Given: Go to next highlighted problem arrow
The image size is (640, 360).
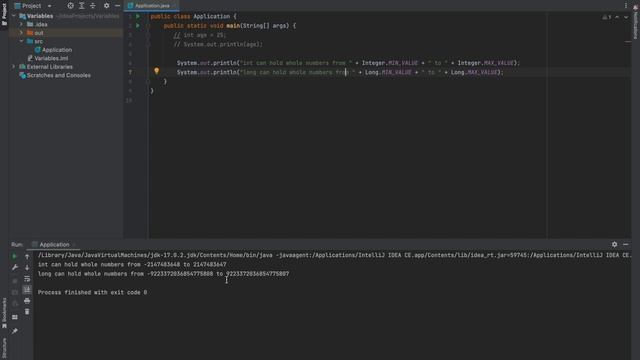Looking at the screenshot, I should [x=626, y=17].
